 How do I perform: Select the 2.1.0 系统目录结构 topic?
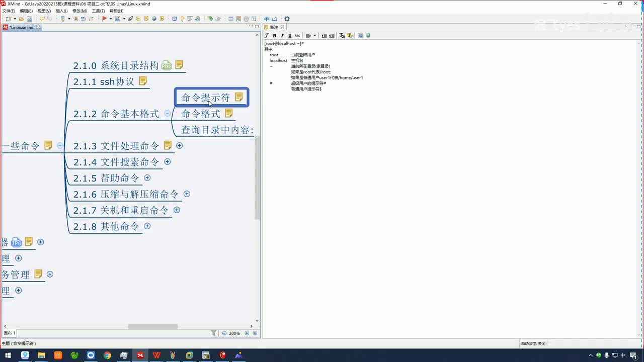tap(116, 65)
